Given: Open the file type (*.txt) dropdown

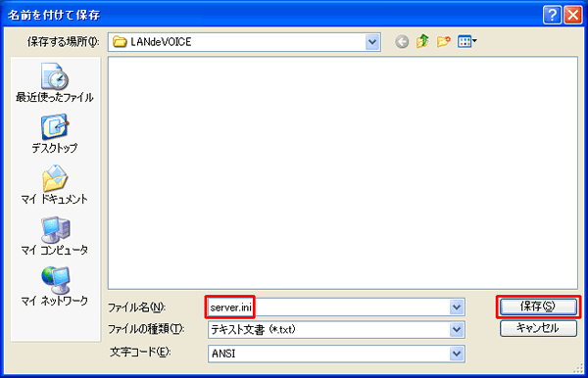Looking at the screenshot, I should (457, 330).
